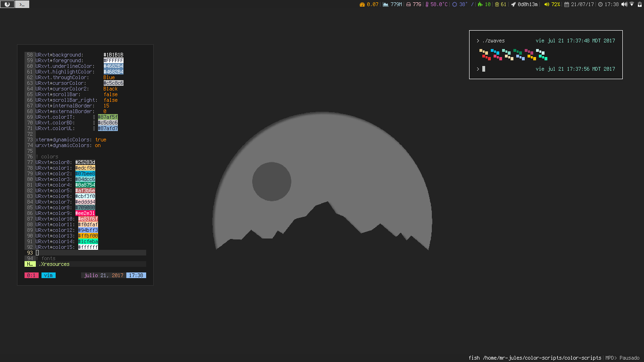
Task: Switch to the Firefox workspace button
Action: coord(7,4)
